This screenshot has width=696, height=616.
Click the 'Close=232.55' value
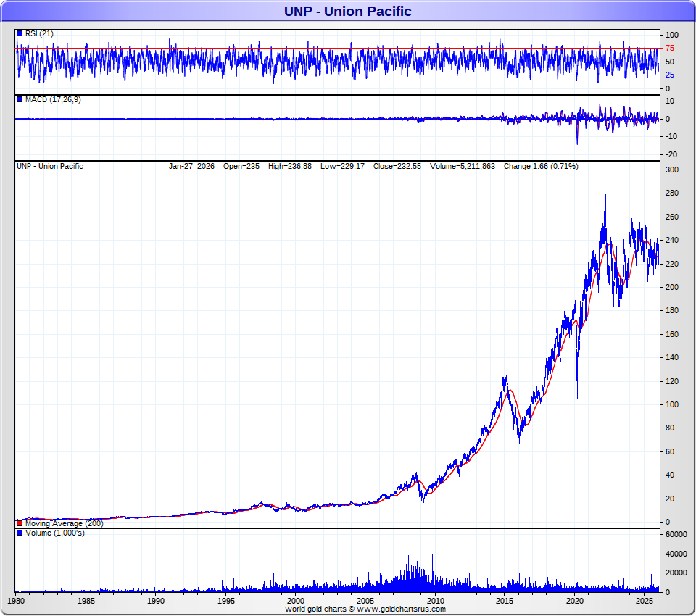click(397, 167)
